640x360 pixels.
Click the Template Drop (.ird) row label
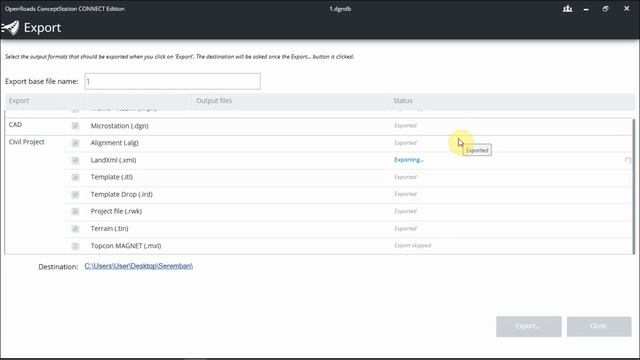coord(122,194)
